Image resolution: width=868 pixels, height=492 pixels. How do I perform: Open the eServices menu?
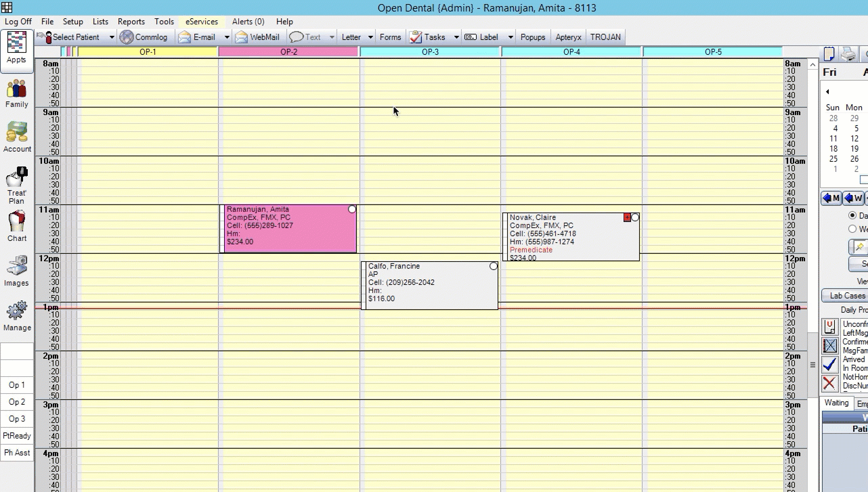pos(202,22)
